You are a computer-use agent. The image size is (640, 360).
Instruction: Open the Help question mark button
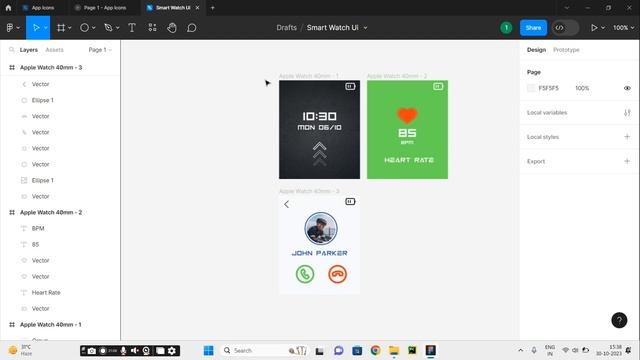pyautogui.click(x=619, y=320)
